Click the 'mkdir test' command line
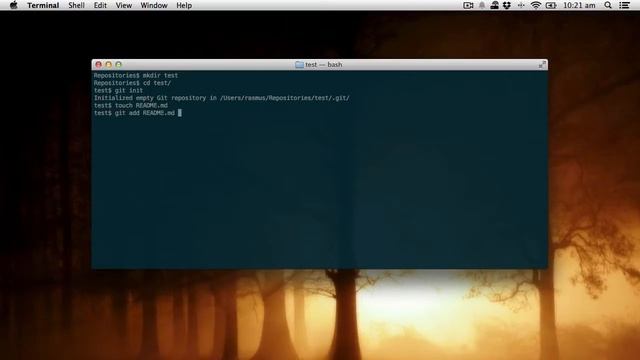This screenshot has height=360, width=640. point(136,76)
